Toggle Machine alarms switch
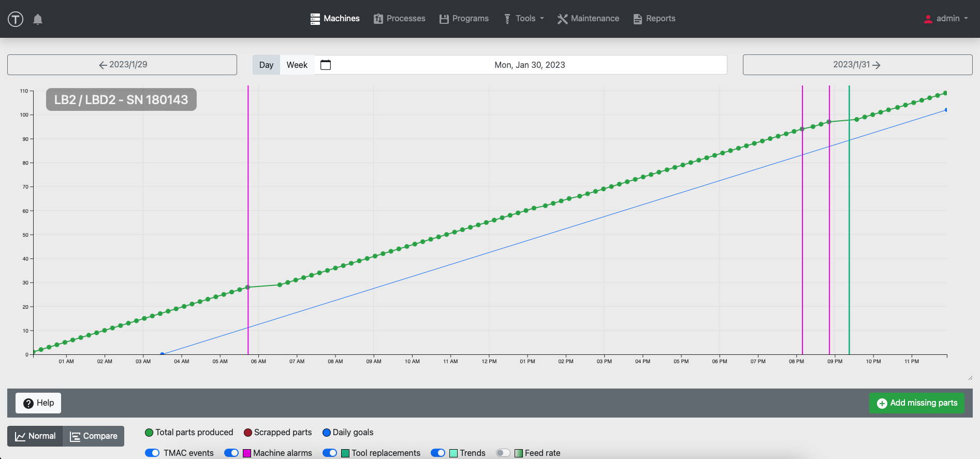The width and height of the screenshot is (980, 459). click(231, 453)
